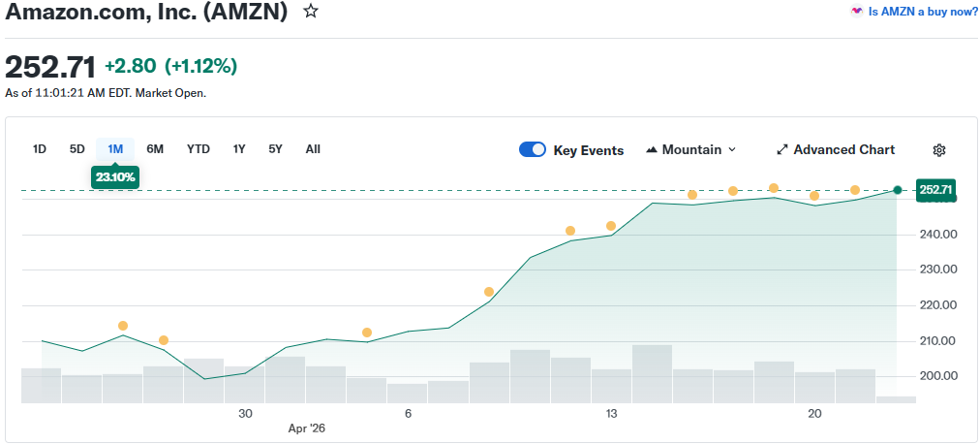The width and height of the screenshot is (980, 444).
Task: Click the green current price endpoint dot
Action: (898, 190)
